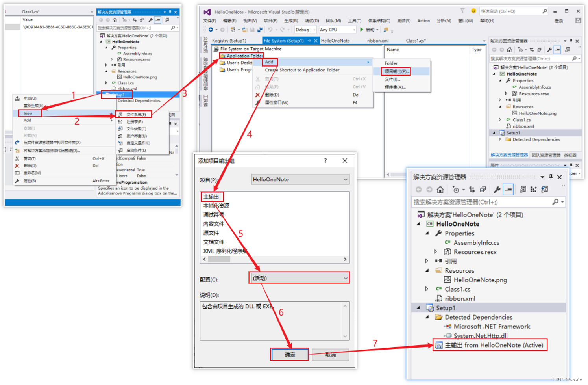Open File Types Editor icon in enlarged Solution Explorer
The height and width of the screenshot is (385, 588).
[x=544, y=190]
